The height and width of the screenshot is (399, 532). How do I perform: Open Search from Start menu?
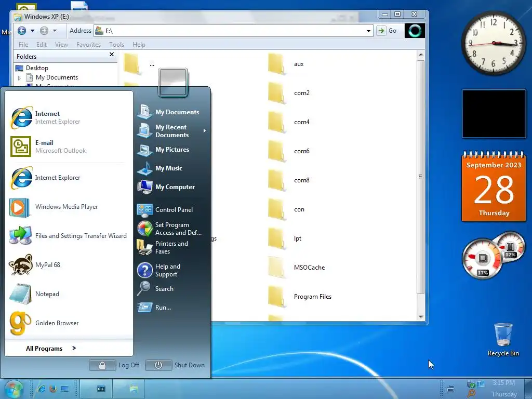172,289
